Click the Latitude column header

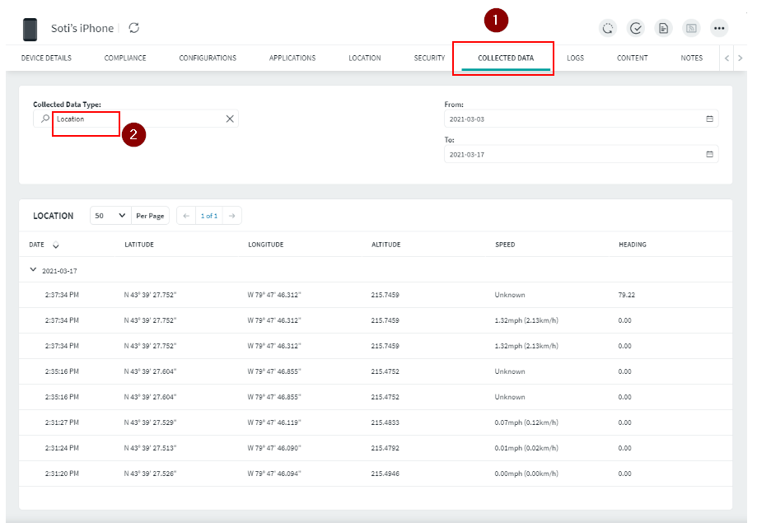click(139, 245)
